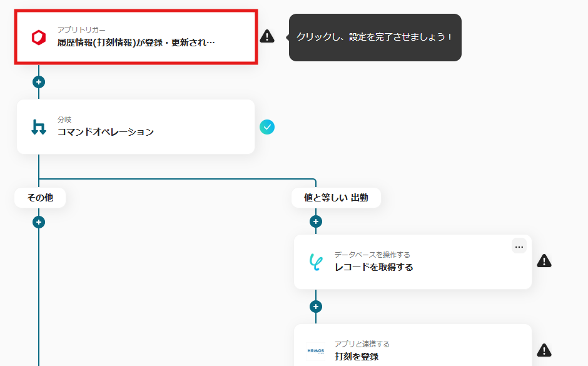The height and width of the screenshot is (366, 588).
Task: Select the 値と等しい 出勤 branch label
Action: 336,197
